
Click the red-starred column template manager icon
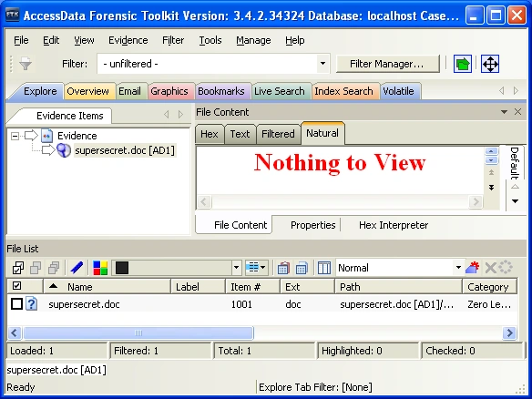coord(473,268)
